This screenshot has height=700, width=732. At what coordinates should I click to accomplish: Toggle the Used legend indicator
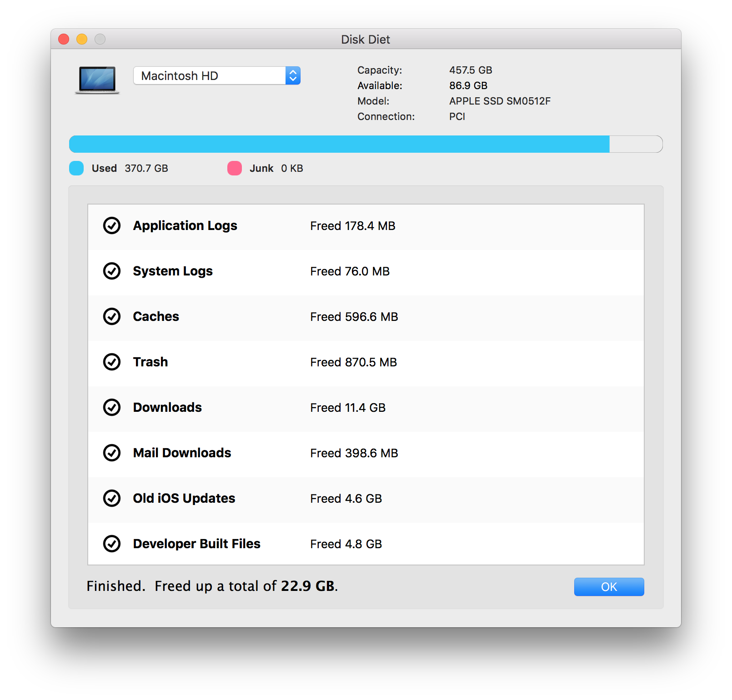tap(76, 168)
